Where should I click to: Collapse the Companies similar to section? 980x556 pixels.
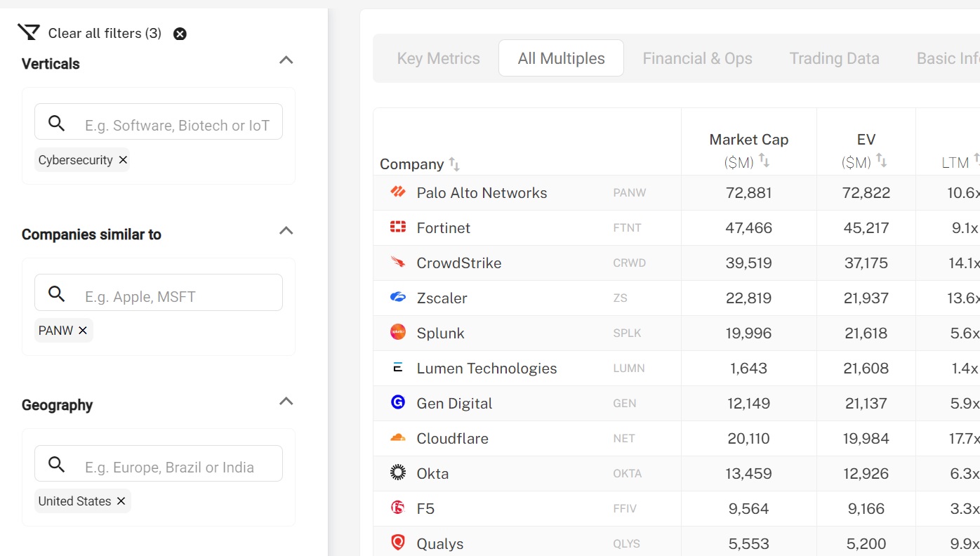[286, 230]
